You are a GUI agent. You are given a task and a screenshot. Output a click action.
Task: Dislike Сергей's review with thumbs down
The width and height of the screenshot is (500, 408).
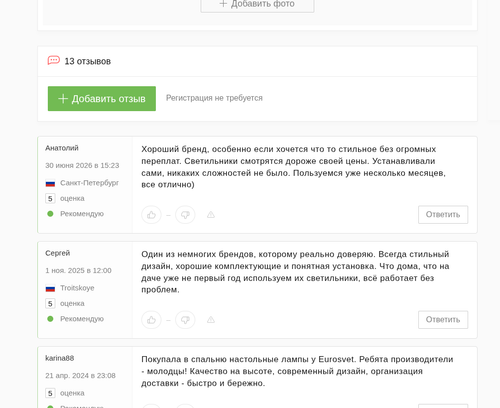[185, 320]
